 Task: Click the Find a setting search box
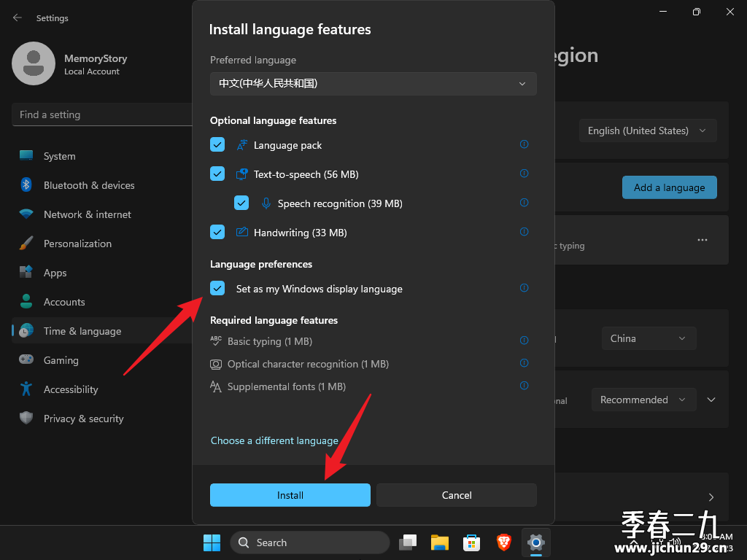click(x=102, y=114)
